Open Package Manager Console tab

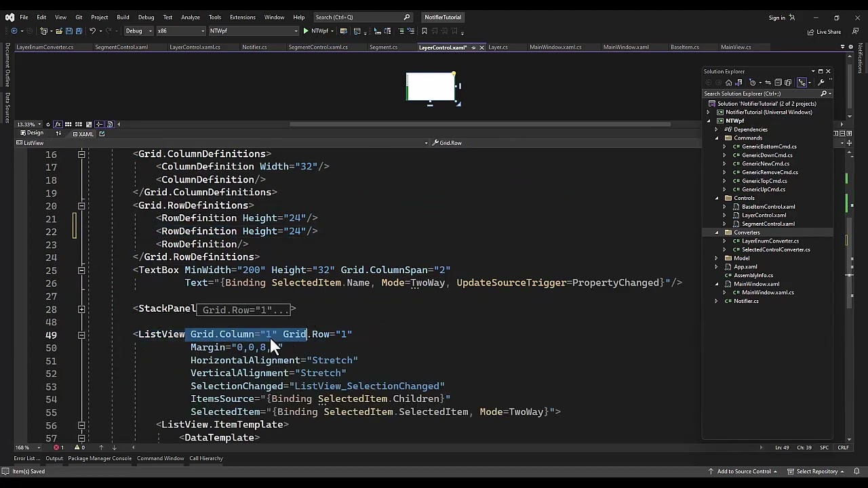coord(100,458)
